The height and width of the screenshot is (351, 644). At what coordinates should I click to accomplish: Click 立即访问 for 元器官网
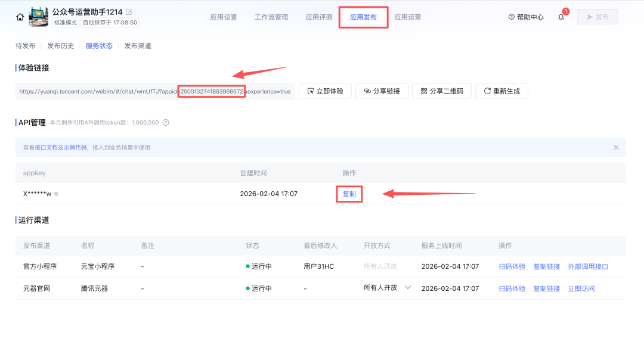click(581, 288)
